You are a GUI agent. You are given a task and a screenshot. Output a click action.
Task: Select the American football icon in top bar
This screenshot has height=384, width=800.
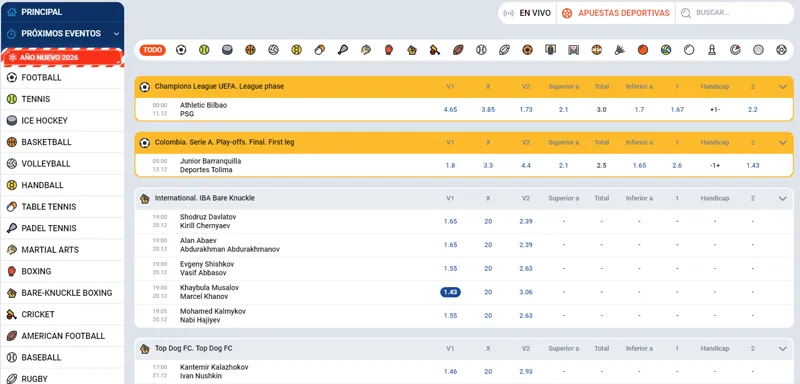458,50
